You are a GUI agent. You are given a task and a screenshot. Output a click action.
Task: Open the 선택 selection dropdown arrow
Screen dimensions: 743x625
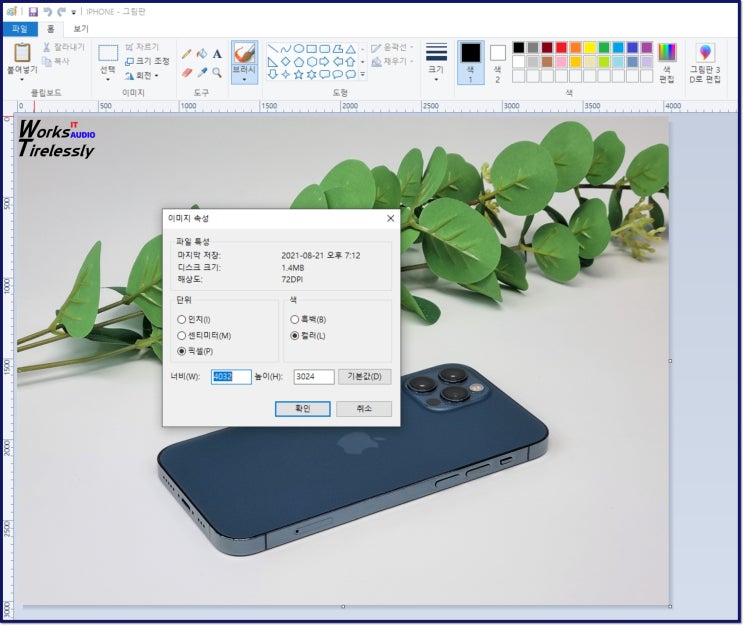click(x=108, y=79)
